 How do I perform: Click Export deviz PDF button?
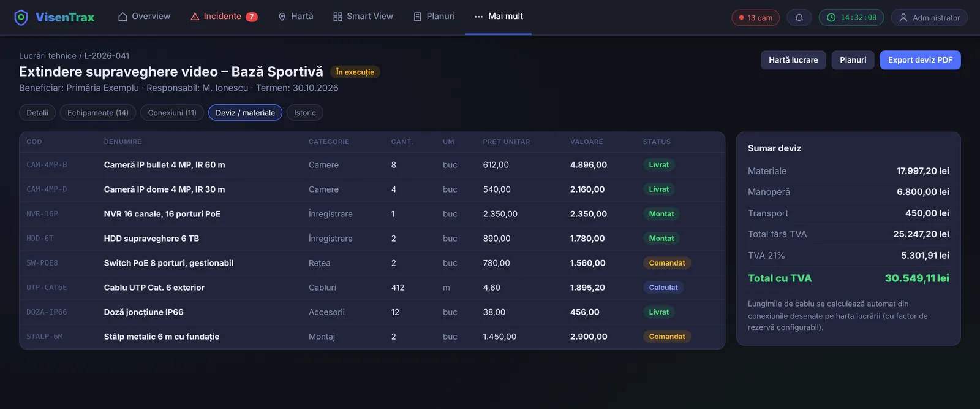[920, 60]
